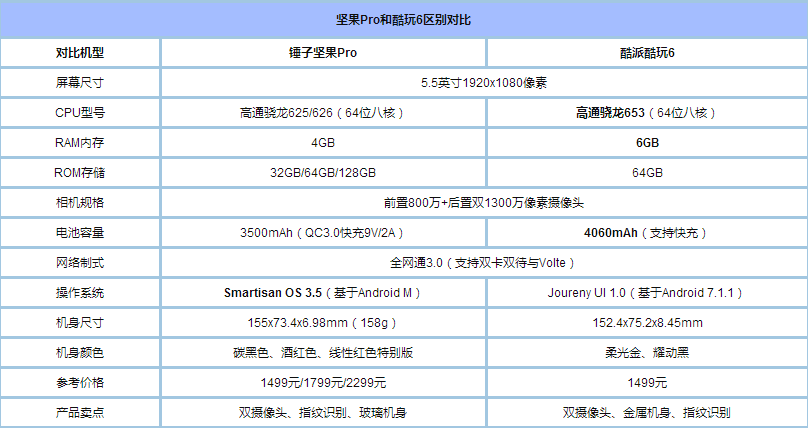Click the 155x73.4x6.98mm dimensions cell
Screen dimensions: 808x428
click(323, 322)
